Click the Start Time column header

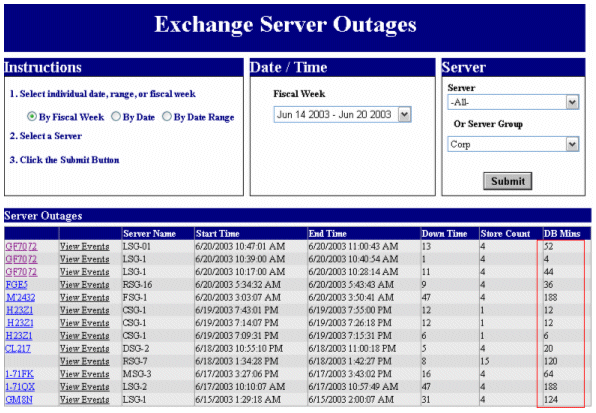tap(217, 234)
